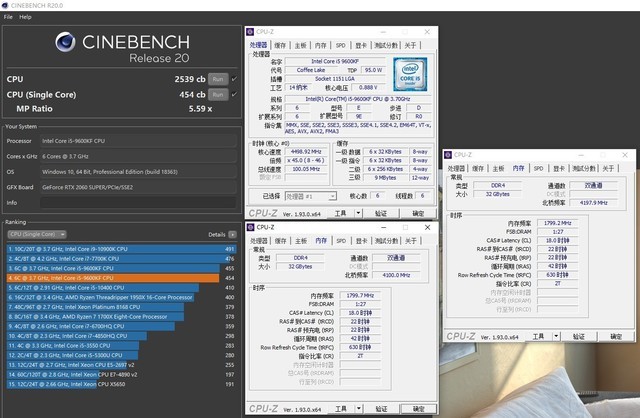The height and width of the screenshot is (418, 640).
Task: Select the Intel Core i7-6700HQ ranking row
Action: [x=122, y=327]
